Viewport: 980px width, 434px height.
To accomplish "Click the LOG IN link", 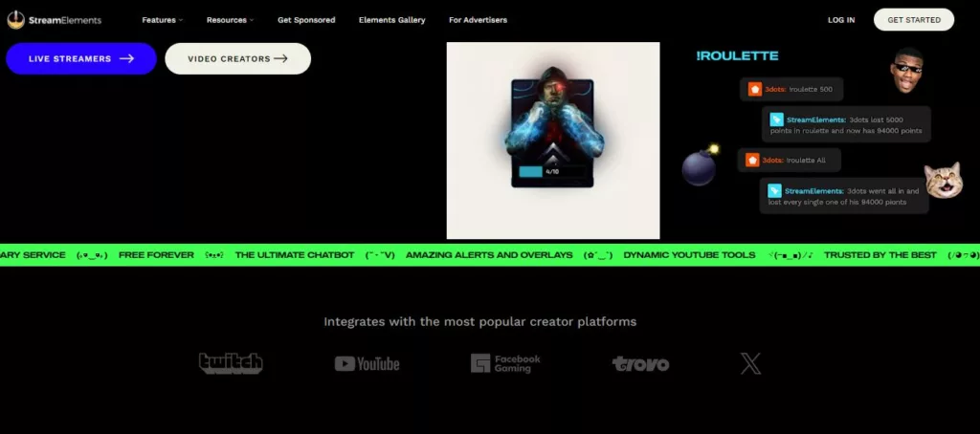I will click(x=841, y=20).
